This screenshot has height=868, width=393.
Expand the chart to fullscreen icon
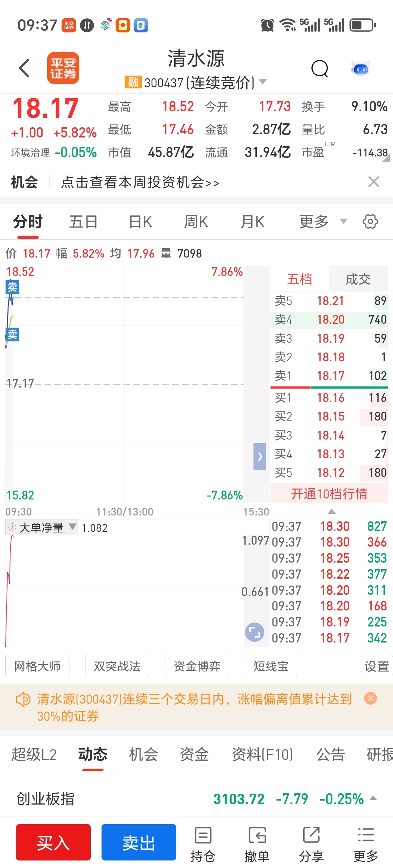point(254,632)
